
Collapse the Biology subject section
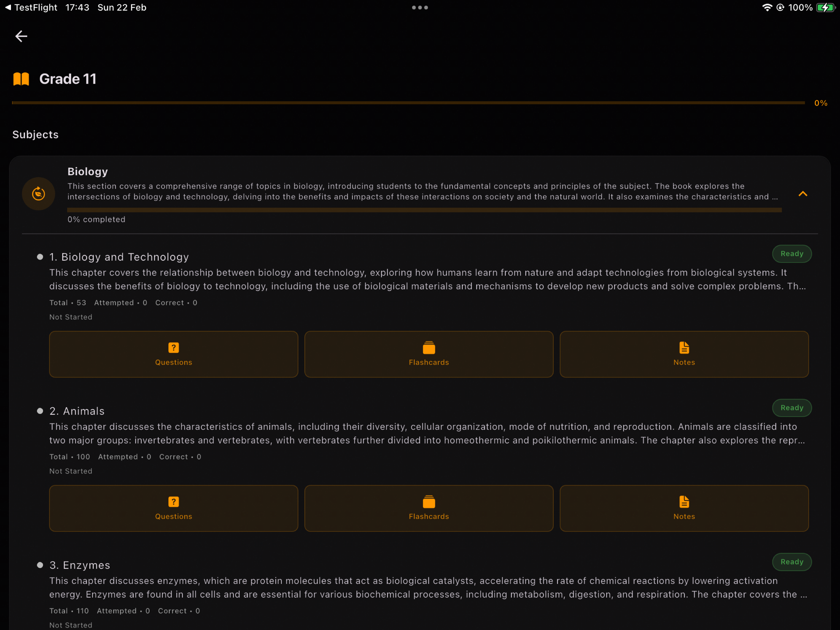click(802, 194)
